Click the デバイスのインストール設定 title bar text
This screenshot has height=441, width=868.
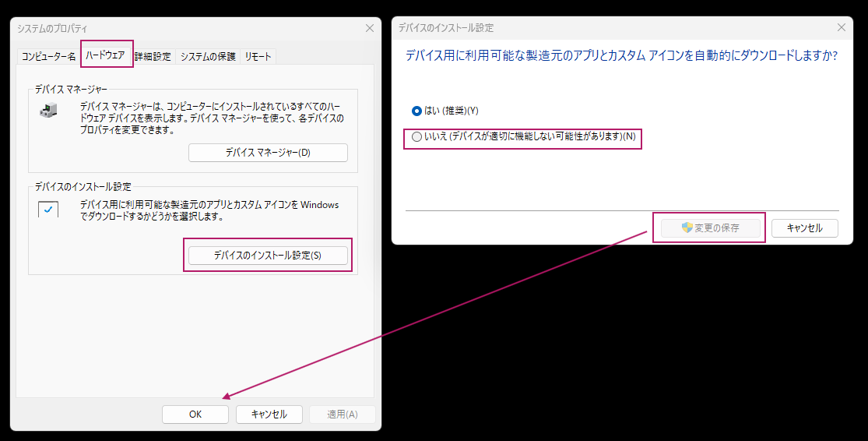point(446,28)
